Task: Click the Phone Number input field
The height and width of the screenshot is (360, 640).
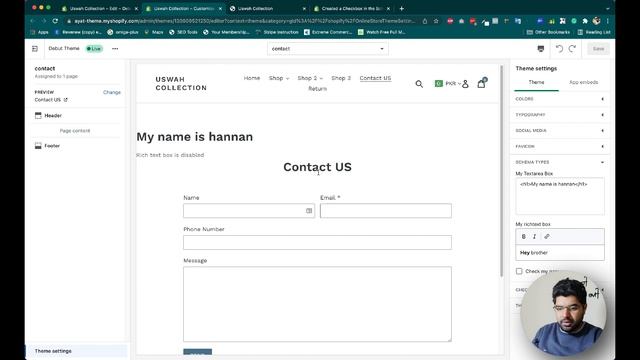Action: pyautogui.click(x=318, y=242)
